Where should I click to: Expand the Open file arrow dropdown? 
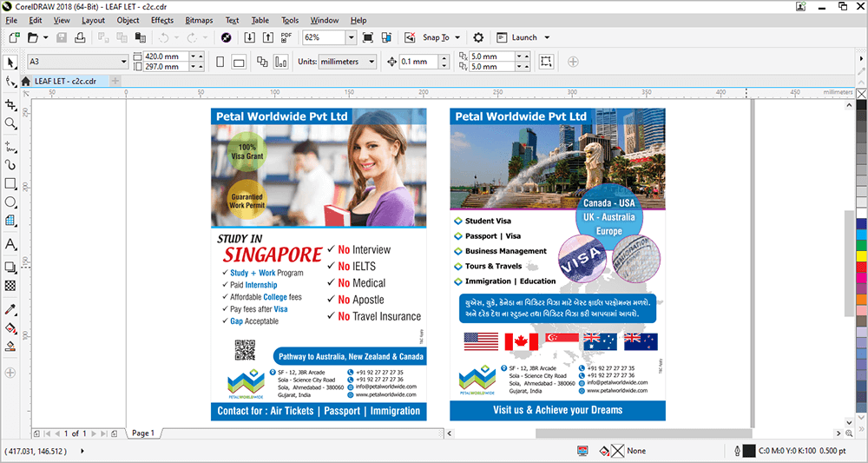(45, 37)
